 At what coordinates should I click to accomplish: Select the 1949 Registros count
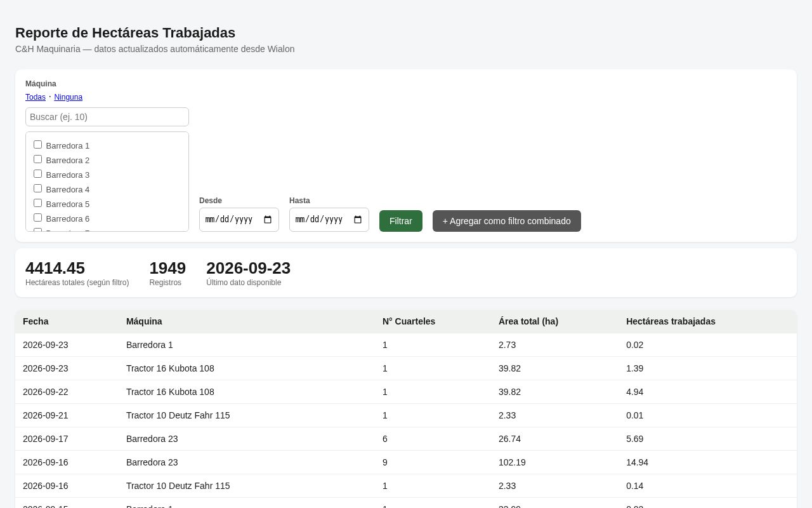coord(167,268)
